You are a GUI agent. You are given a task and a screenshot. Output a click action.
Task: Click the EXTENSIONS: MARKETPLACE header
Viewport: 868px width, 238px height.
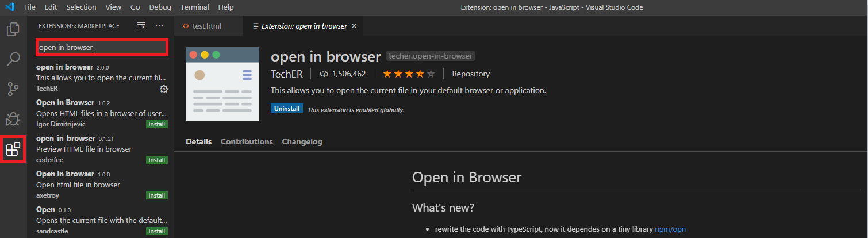(79, 26)
